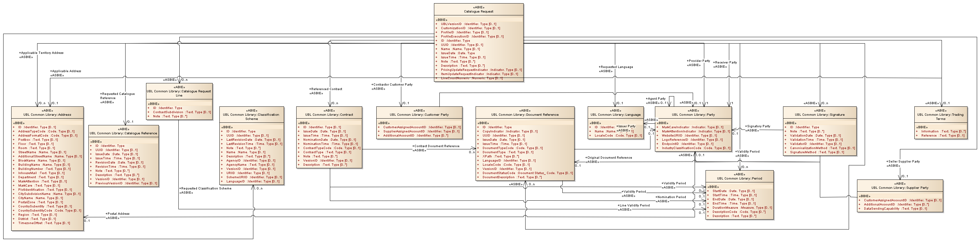Select the UBL Common Library::Language header
The image size is (980, 242).
click(x=615, y=114)
